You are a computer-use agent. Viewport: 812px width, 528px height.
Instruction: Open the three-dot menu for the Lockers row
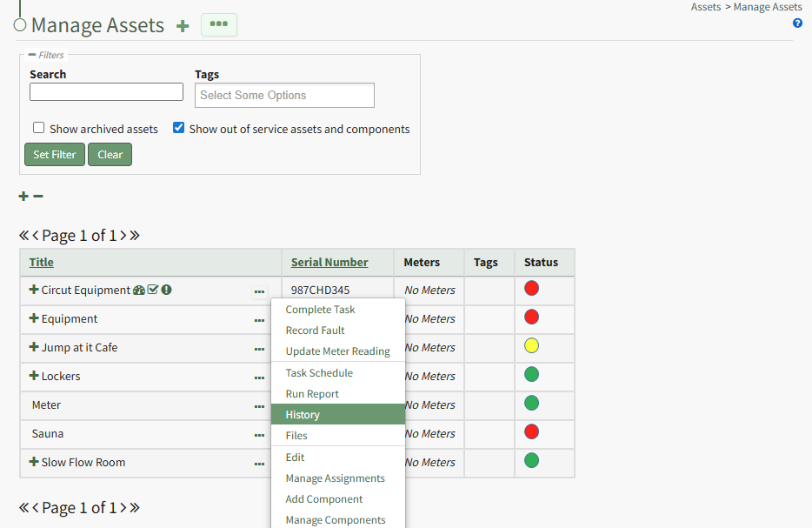pyautogui.click(x=259, y=378)
